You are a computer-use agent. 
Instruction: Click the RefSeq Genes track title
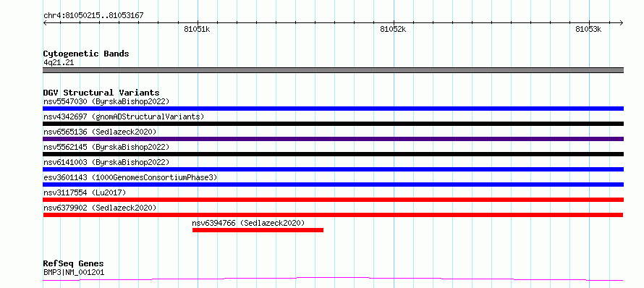point(74,263)
